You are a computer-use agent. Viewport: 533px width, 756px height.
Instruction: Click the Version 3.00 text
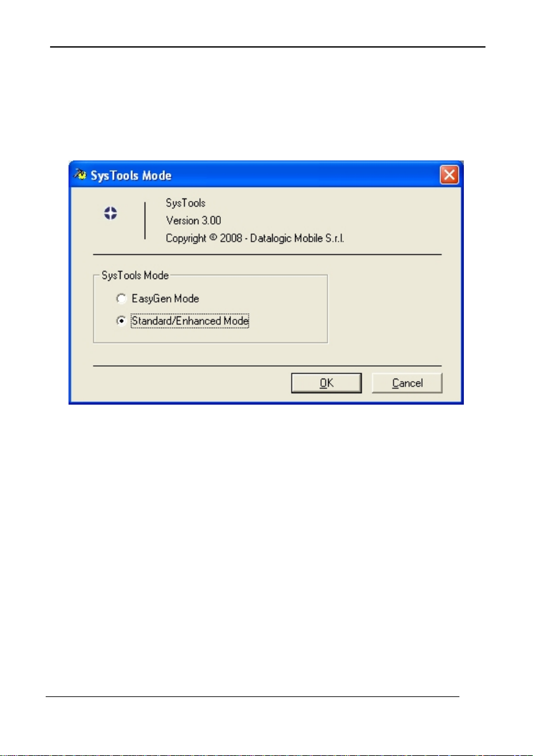194,220
